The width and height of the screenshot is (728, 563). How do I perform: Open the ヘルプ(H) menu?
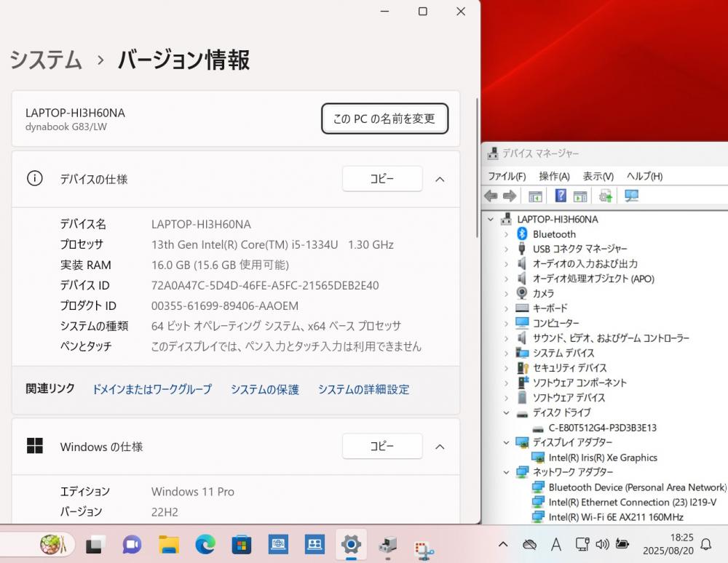tap(644, 176)
